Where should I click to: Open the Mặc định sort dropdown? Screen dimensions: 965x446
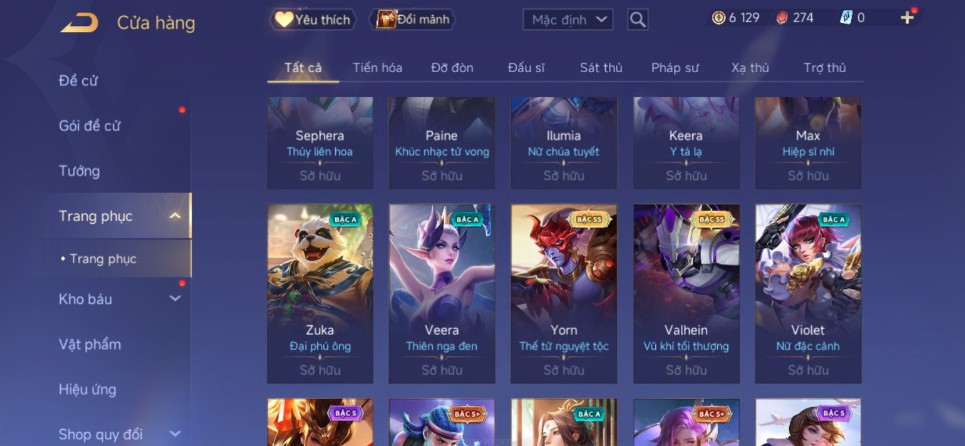click(568, 20)
